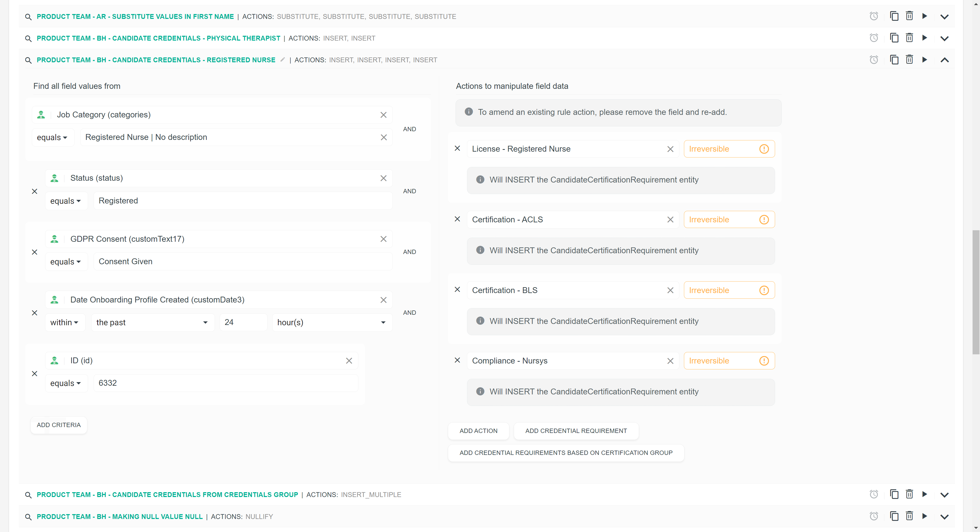Remove the GDPR Consent criteria row
This screenshot has height=532, width=980.
tap(35, 252)
